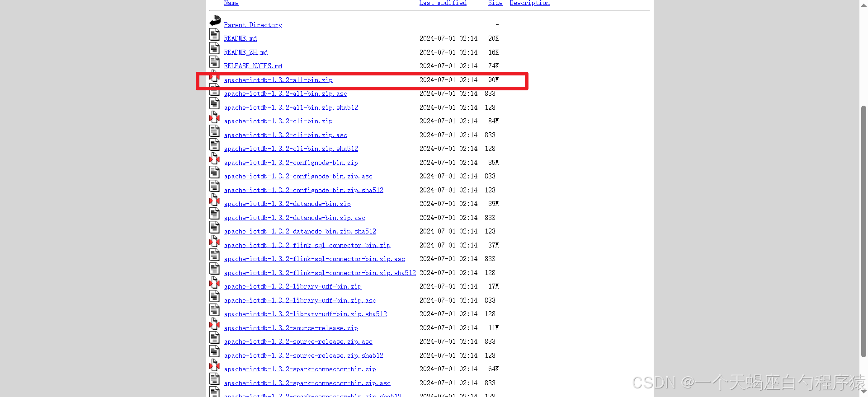The width and height of the screenshot is (868, 397).
Task: Open the Parent Directory link
Action: pyautogui.click(x=253, y=25)
